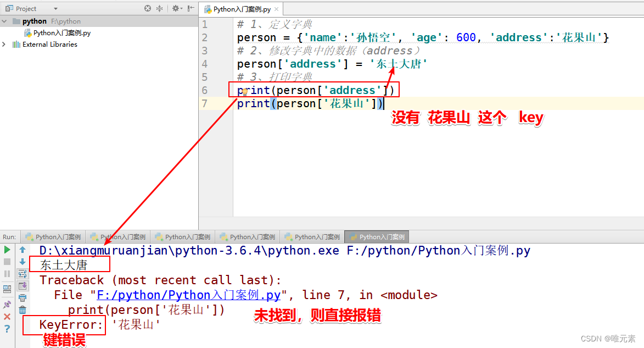644x348 pixels.
Task: Clear console output with the trash icon
Action: point(21,310)
